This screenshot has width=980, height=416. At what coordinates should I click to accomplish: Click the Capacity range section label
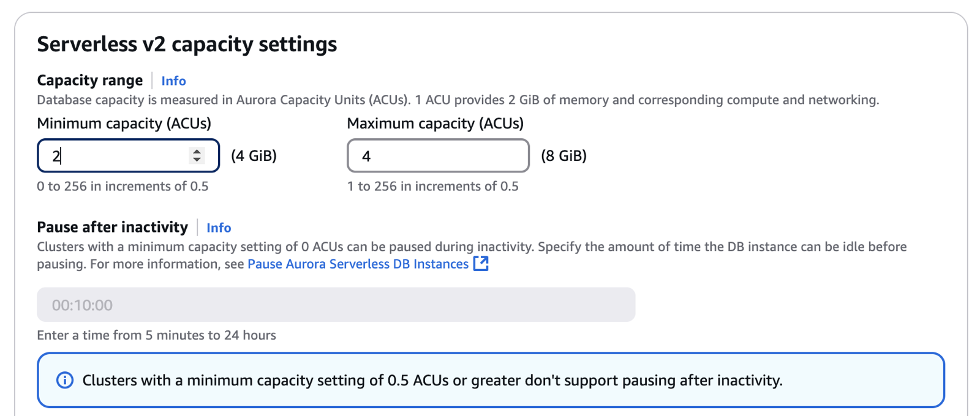(x=89, y=81)
